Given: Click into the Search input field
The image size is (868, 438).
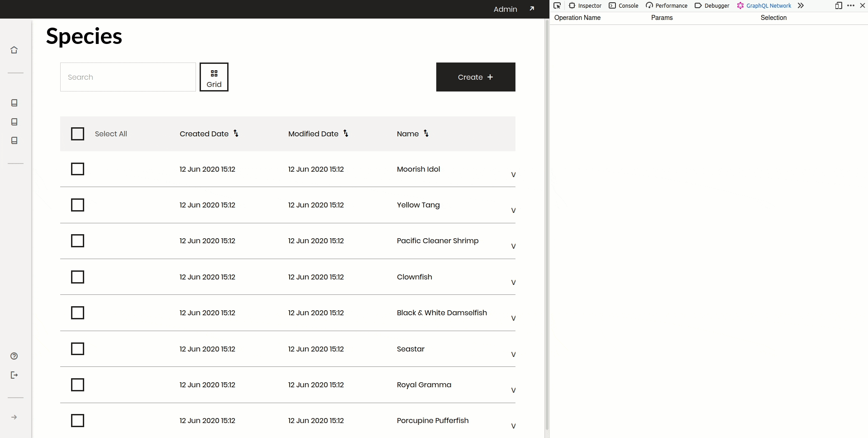Looking at the screenshot, I should 128,77.
